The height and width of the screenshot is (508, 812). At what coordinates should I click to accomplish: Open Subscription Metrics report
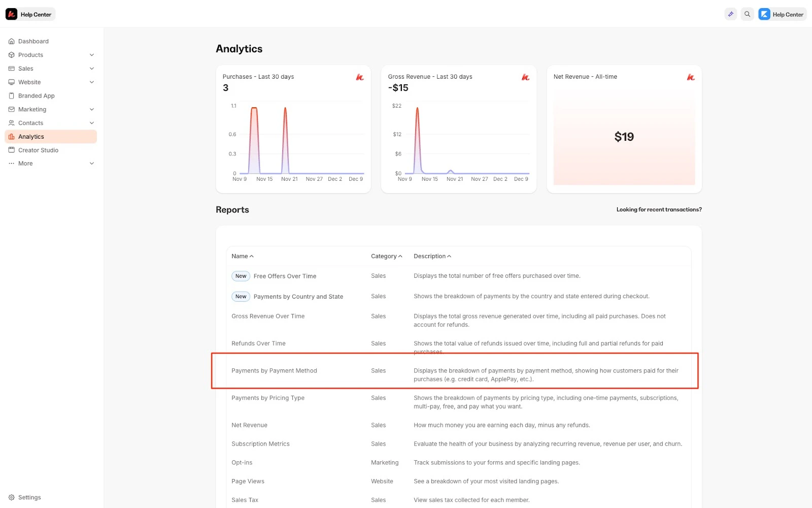[260, 444]
